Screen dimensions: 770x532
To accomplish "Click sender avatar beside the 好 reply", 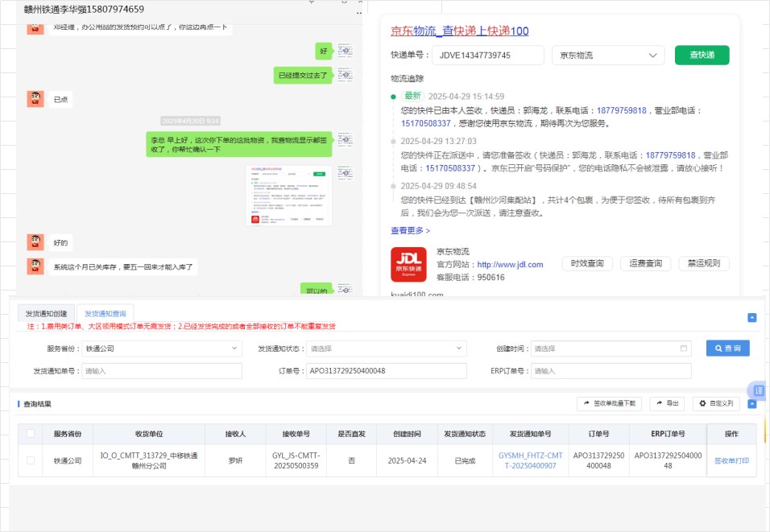I will pos(346,51).
